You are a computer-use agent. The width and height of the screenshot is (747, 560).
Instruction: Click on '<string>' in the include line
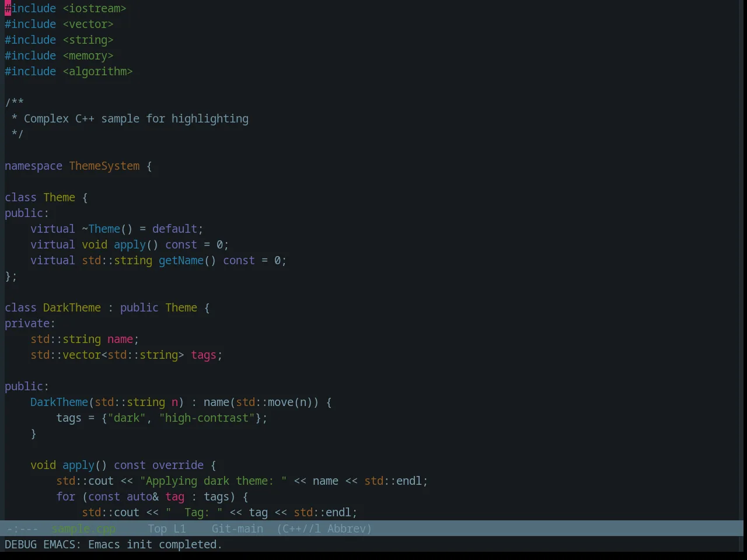[88, 40]
